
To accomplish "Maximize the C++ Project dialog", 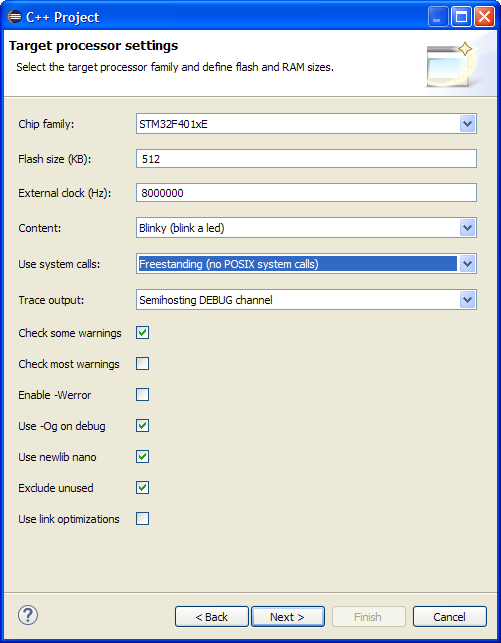I will [461, 17].
